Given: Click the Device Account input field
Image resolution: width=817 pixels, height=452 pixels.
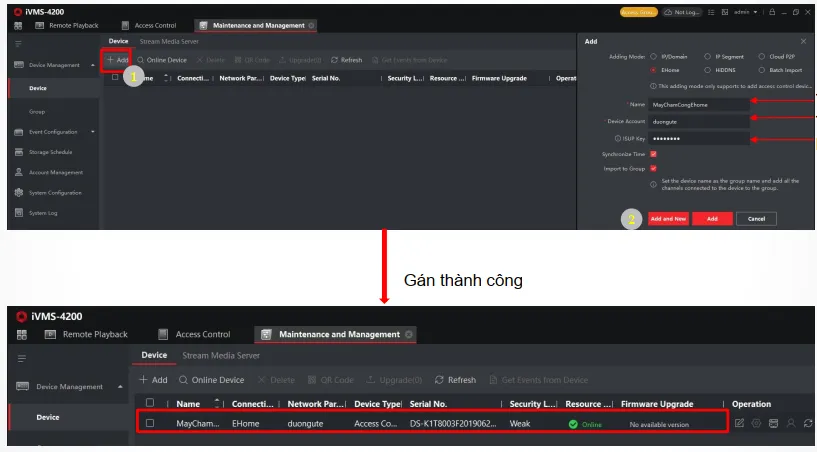Looking at the screenshot, I should tap(697, 121).
